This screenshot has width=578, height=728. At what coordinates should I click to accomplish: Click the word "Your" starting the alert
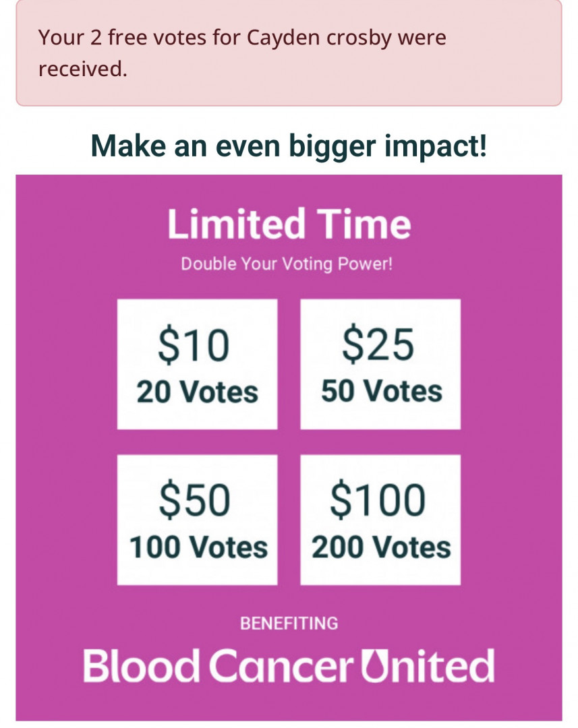[61, 37]
